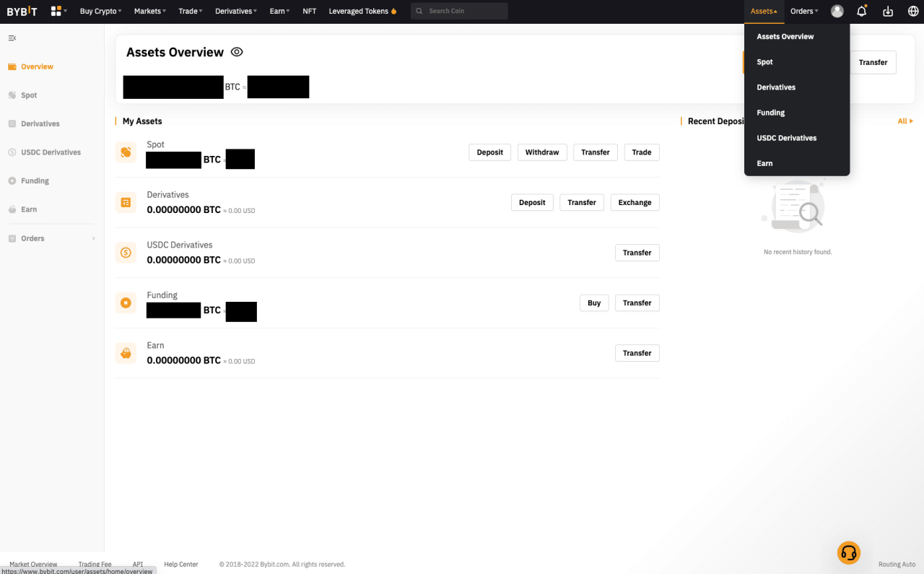Open the user profile avatar icon
Screen dimensions: 924x574
pos(837,12)
